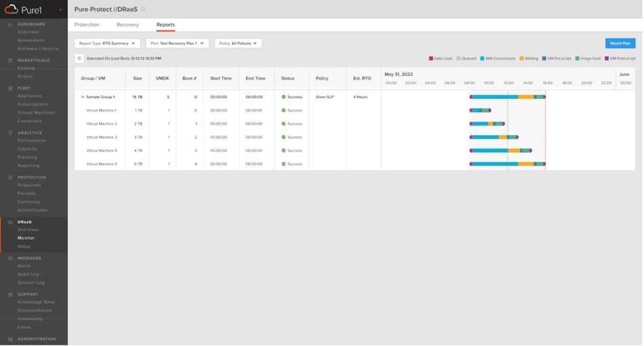This screenshot has height=346, width=644.
Task: Click Virtual Machine 1 timeline bar
Action: click(x=480, y=111)
